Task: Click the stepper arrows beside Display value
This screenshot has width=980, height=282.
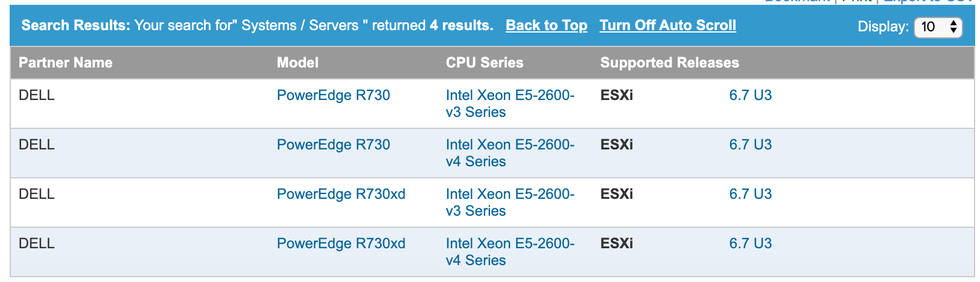Action: pos(953,27)
